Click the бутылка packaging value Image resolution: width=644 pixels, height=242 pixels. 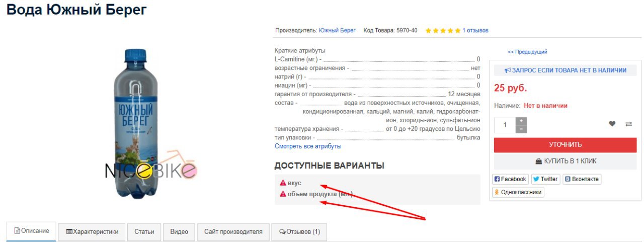click(x=468, y=137)
